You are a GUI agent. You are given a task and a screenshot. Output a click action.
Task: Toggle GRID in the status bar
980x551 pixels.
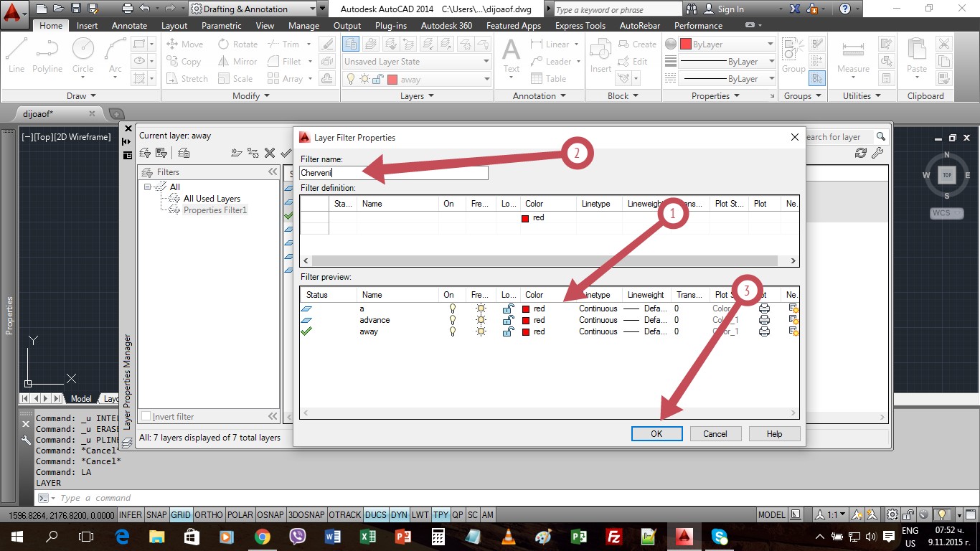click(x=181, y=515)
